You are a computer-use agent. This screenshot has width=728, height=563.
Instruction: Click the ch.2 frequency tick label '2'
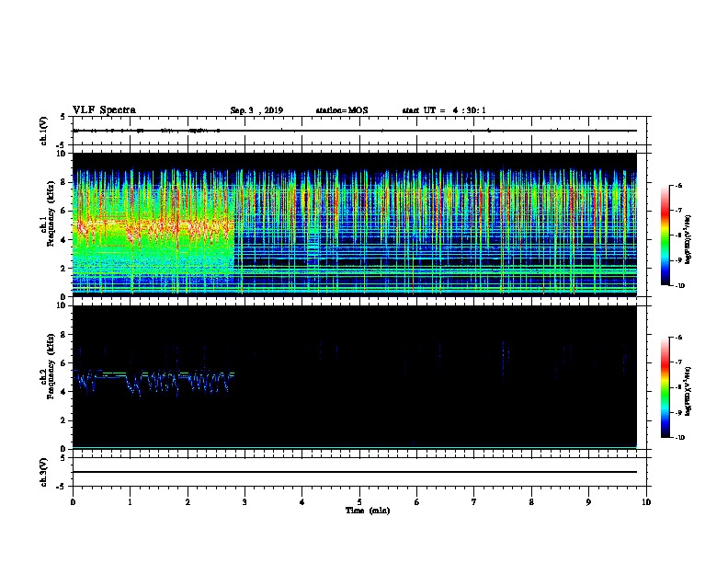pos(63,420)
